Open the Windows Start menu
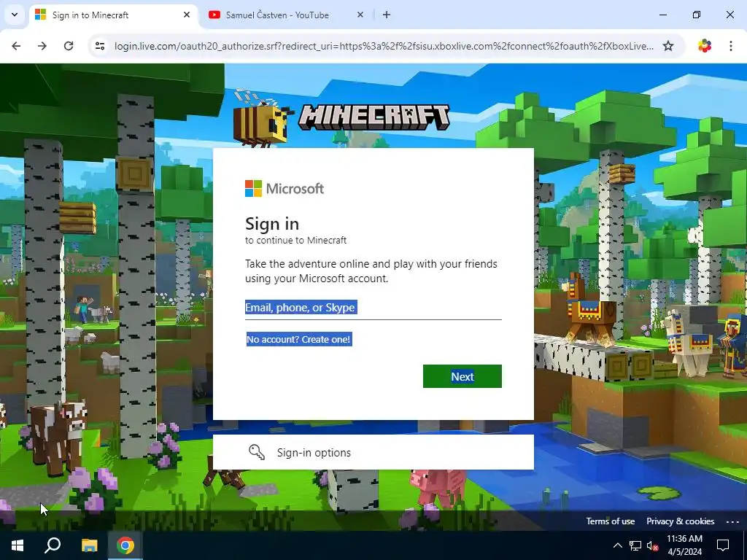This screenshot has width=747, height=560. pyautogui.click(x=18, y=545)
